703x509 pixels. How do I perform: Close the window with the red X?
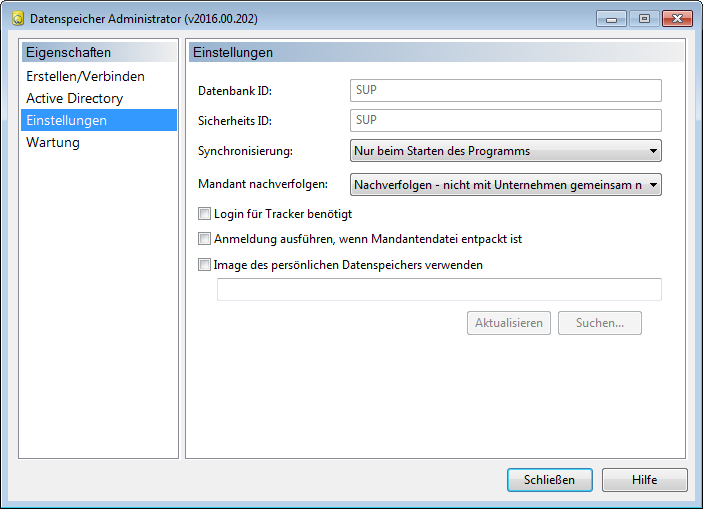[x=677, y=19]
